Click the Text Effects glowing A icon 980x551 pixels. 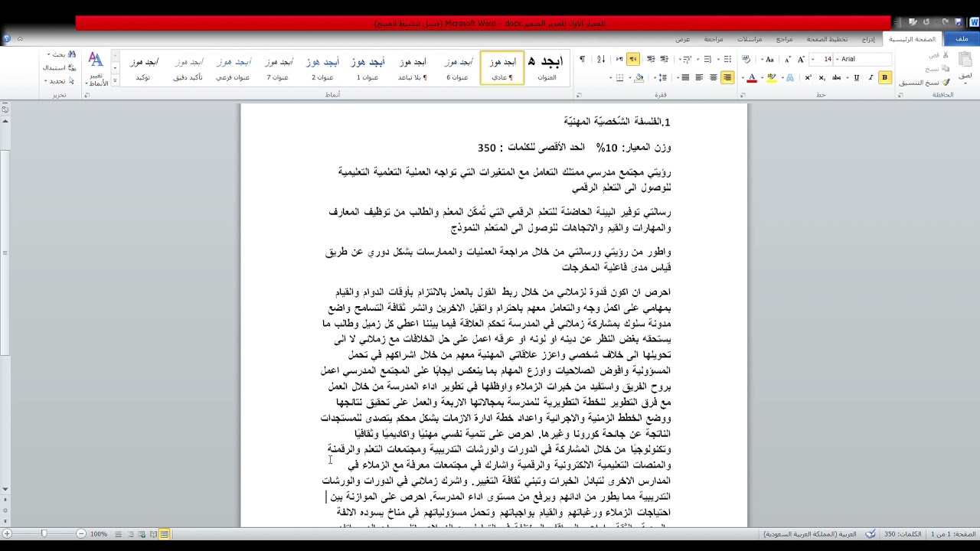[x=790, y=77]
